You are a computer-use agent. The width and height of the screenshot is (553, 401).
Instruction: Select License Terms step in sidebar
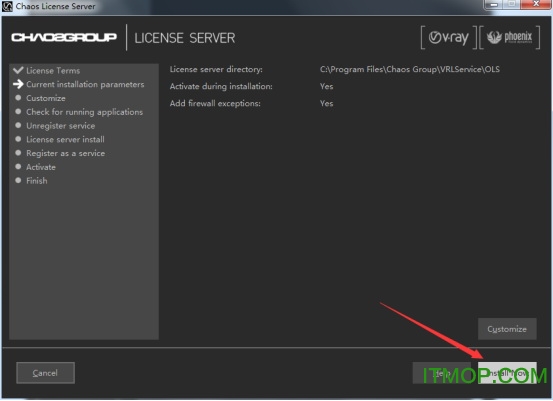click(x=53, y=71)
